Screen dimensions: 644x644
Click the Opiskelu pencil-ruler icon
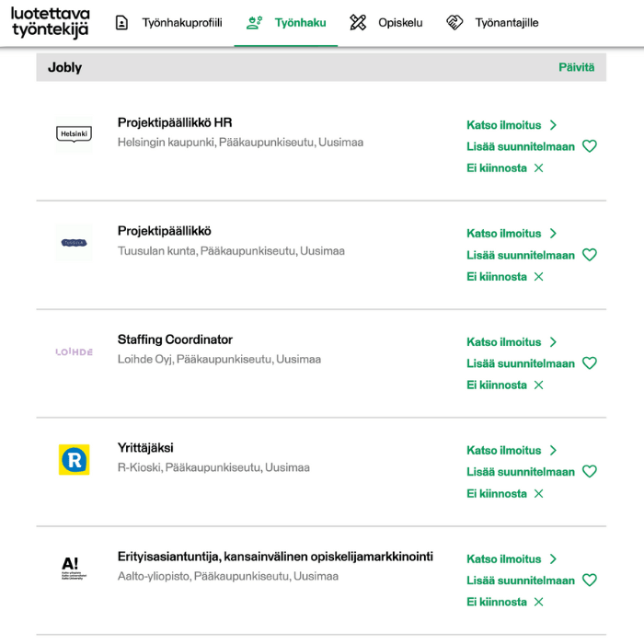tap(359, 23)
